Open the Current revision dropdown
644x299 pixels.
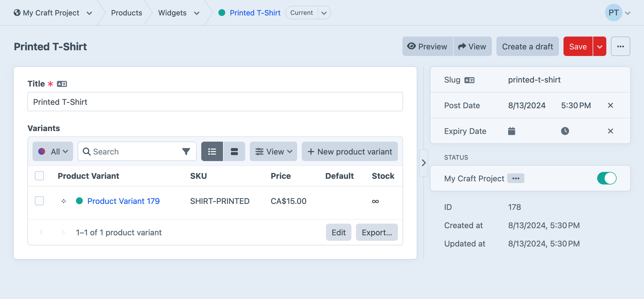coord(324,13)
